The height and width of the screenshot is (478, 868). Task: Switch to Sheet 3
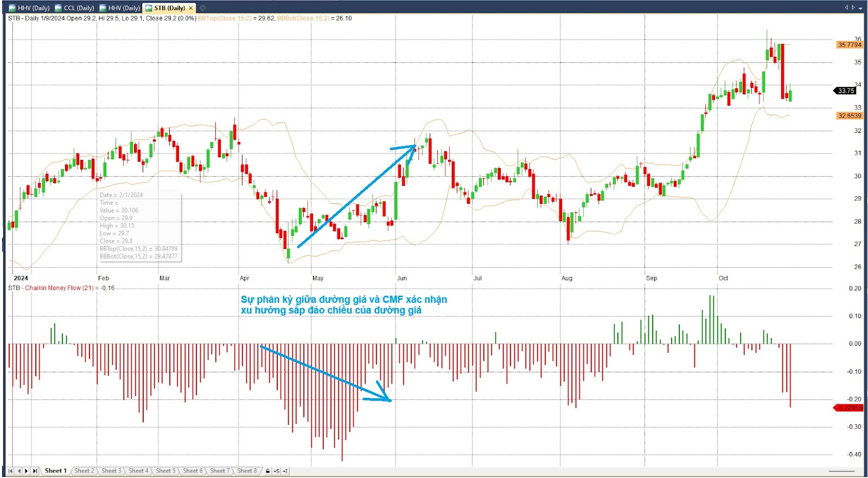111,471
